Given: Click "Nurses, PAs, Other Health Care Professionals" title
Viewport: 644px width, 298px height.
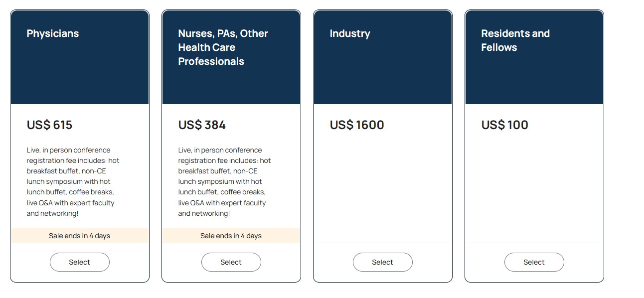Looking at the screenshot, I should click(223, 47).
